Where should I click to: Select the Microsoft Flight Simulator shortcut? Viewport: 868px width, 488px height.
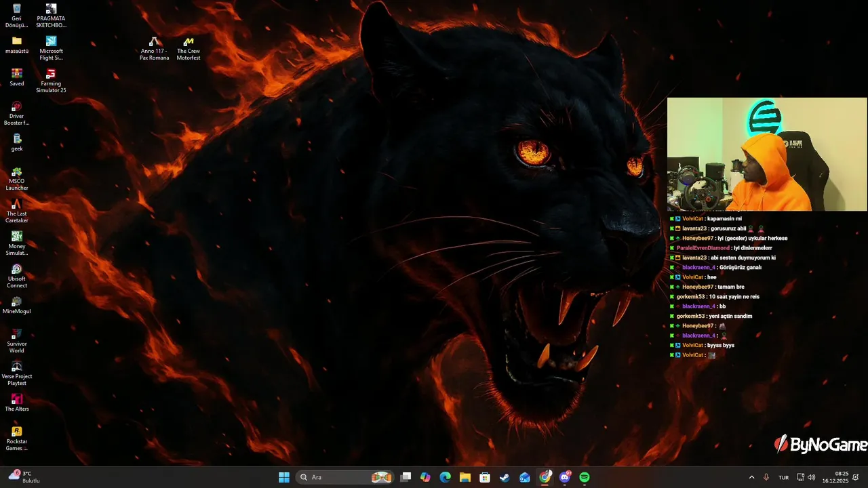(x=51, y=48)
